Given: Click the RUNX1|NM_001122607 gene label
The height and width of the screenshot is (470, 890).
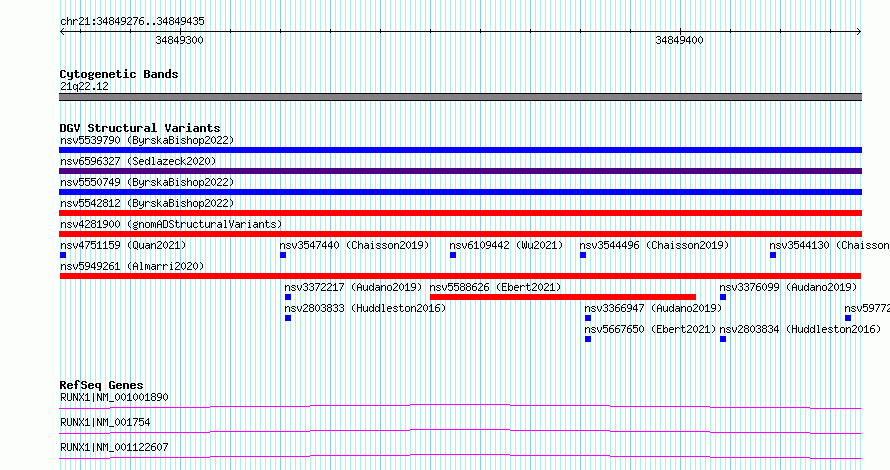Looking at the screenshot, I should (x=114, y=447).
